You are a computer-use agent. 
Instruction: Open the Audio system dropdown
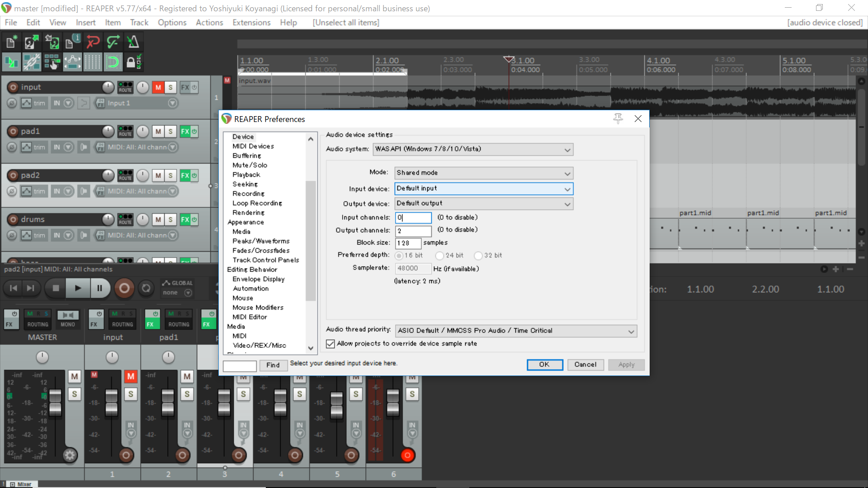[x=473, y=150]
